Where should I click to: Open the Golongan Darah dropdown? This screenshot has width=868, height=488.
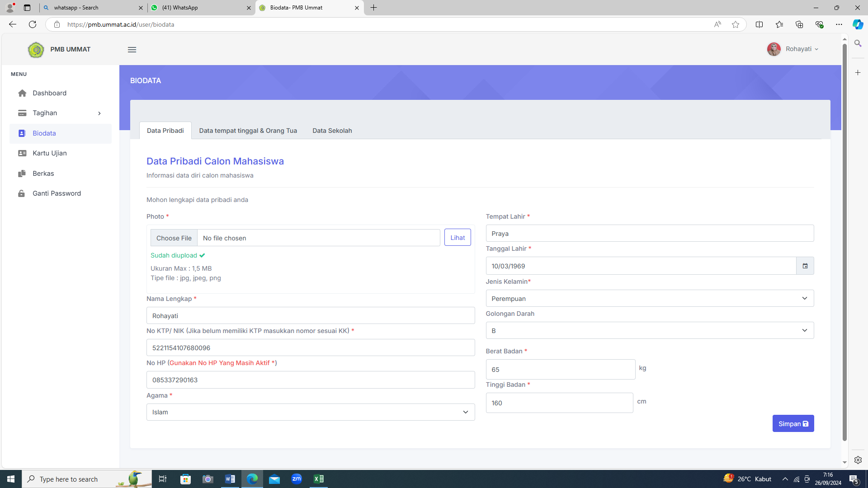point(650,330)
